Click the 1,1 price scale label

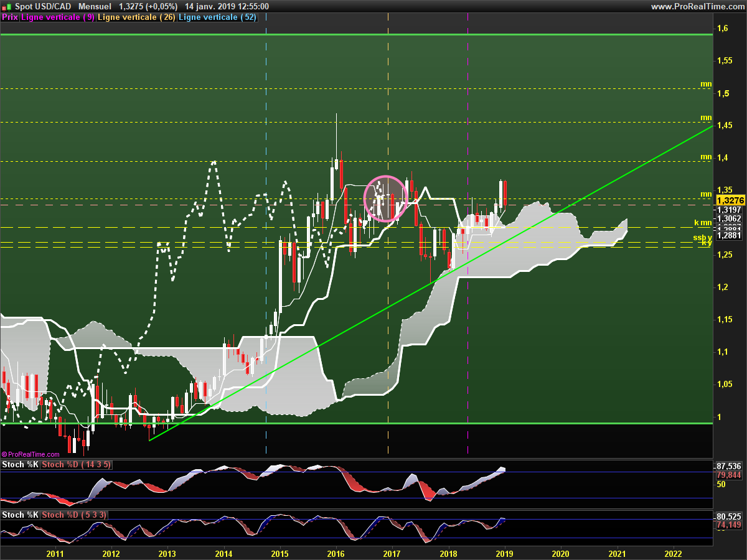pos(723,352)
